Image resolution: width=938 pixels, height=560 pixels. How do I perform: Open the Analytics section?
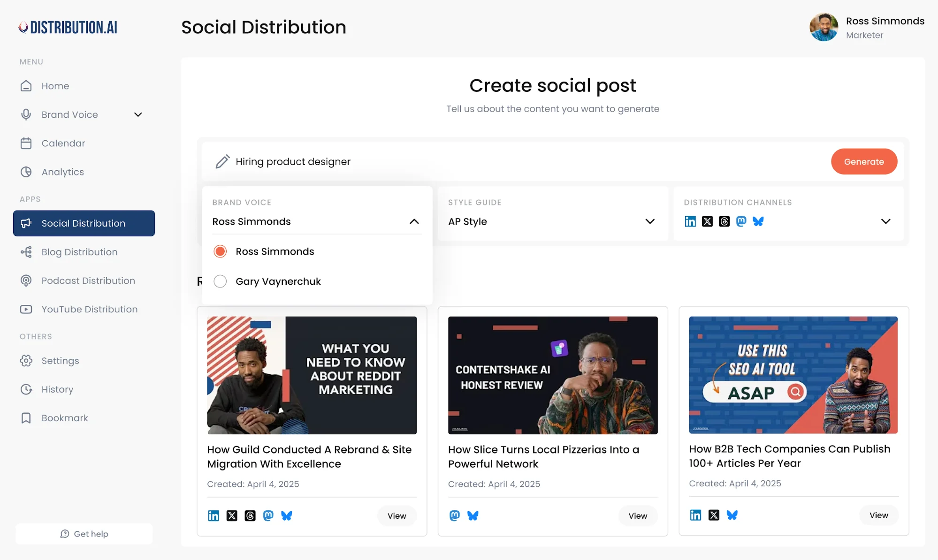click(62, 172)
